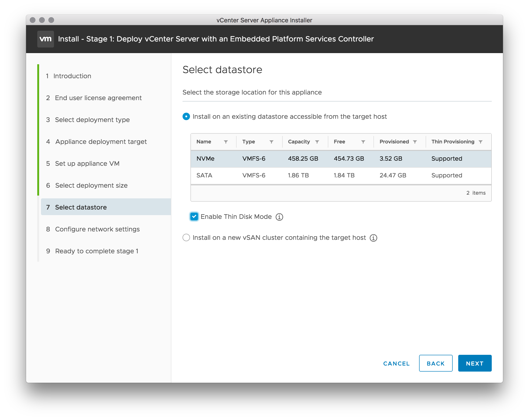Click Supported value in NVMe row

coord(447,159)
